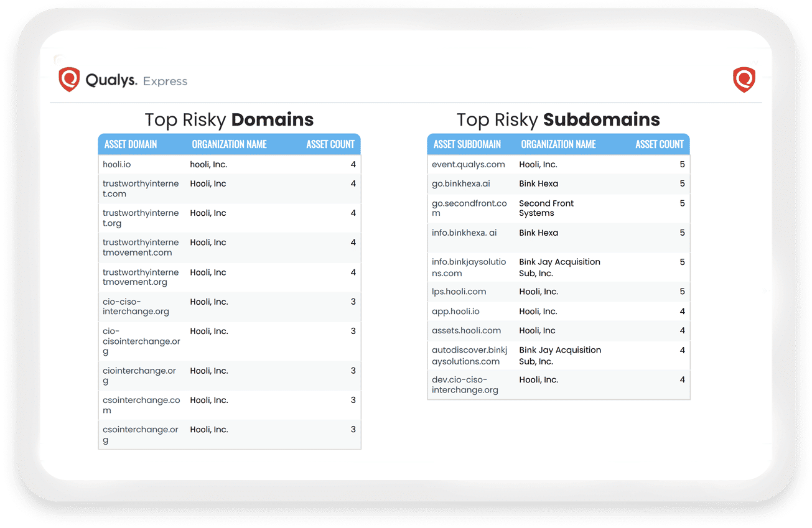This screenshot has height=528, width=812.
Task: Select the event.qualys.com subdomain
Action: pyautogui.click(x=469, y=165)
